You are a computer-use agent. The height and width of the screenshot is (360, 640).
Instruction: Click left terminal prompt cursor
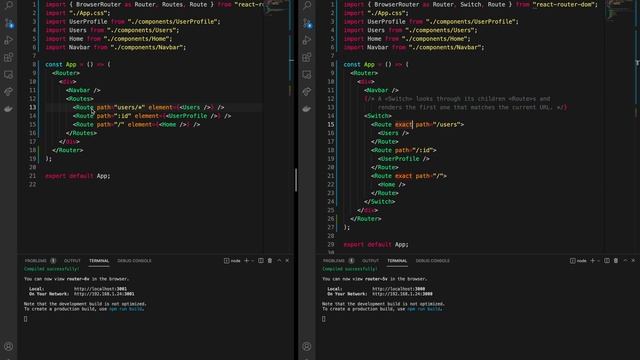(x=26, y=319)
